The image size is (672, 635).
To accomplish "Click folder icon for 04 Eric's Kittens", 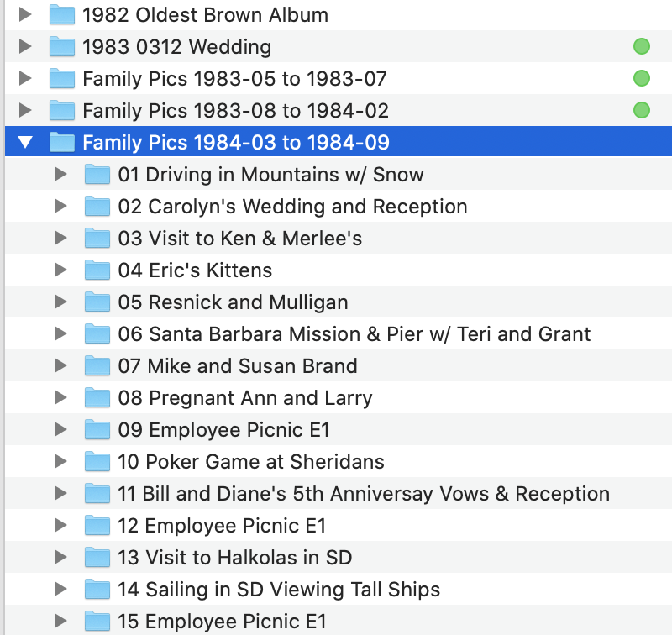I will [x=97, y=270].
